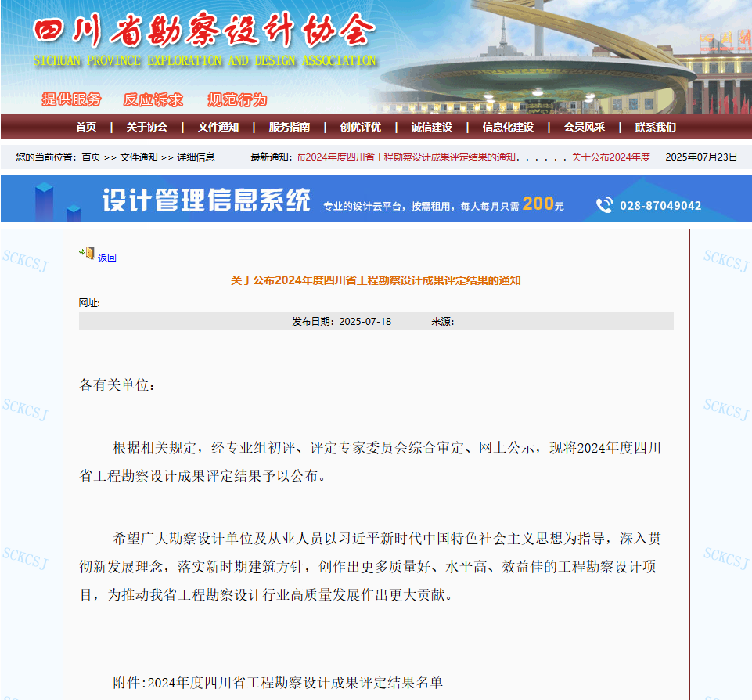This screenshot has width=752, height=700.
Task: Click the blue 返回 link
Action: coord(107,258)
